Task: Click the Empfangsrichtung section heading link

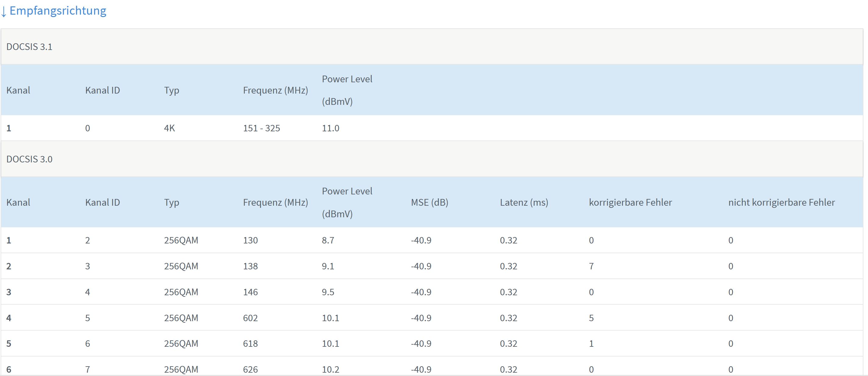Action: [58, 11]
